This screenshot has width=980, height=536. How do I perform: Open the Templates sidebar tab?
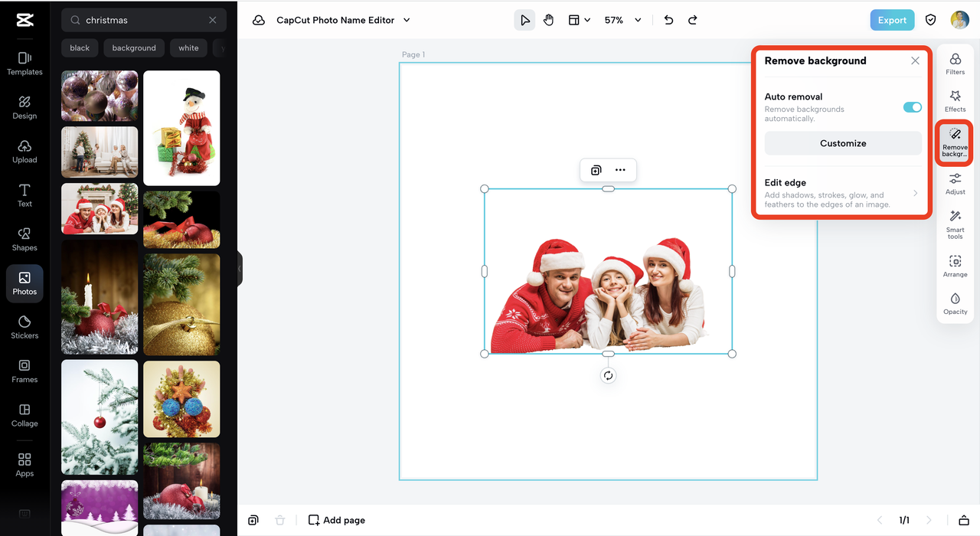[x=24, y=64]
